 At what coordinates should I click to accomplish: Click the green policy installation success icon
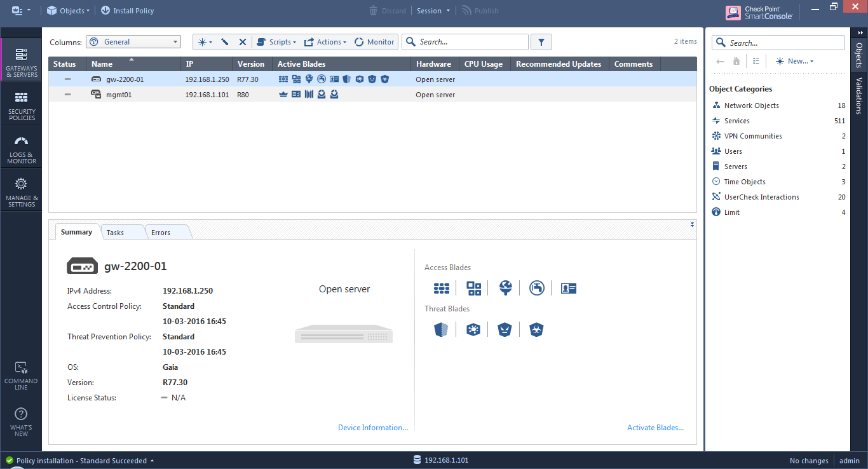point(10,461)
